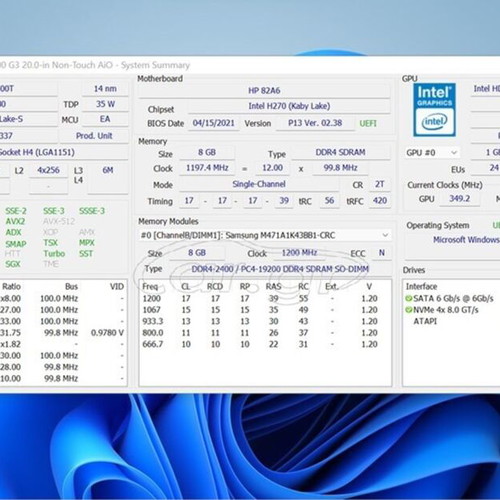Click the greyed AVX-512 feature label
The width and height of the screenshot is (500, 500).
[59, 221]
